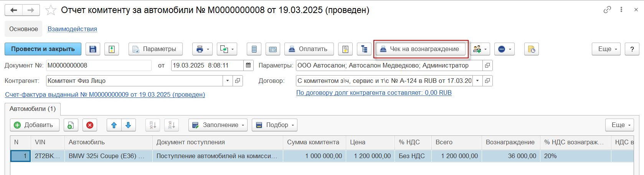This screenshot has width=644, height=175.
Task: Click the Оплатить button
Action: click(309, 49)
